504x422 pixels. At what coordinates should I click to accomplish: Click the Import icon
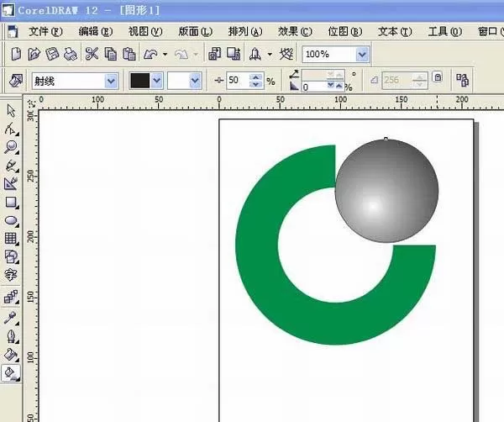[215, 54]
